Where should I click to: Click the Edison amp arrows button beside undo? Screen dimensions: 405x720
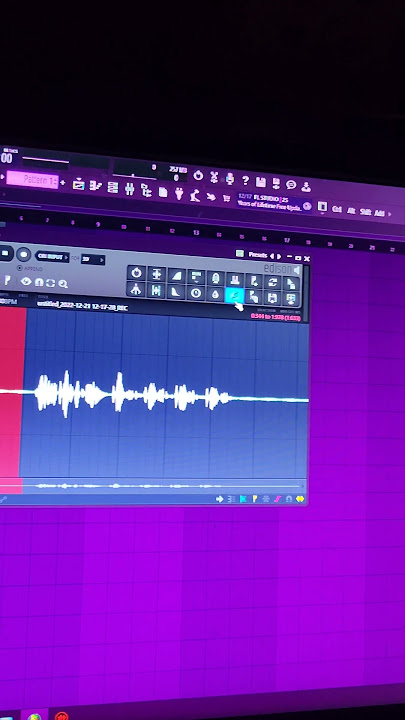[156, 274]
